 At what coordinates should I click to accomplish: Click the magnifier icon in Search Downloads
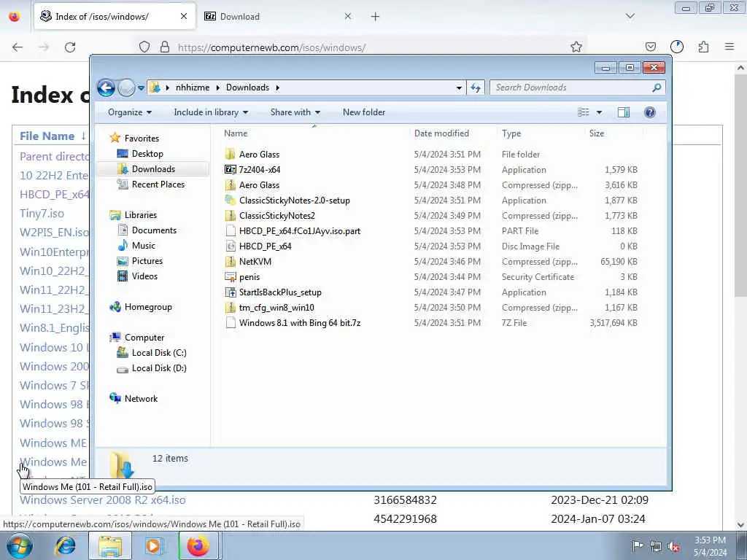click(x=657, y=87)
